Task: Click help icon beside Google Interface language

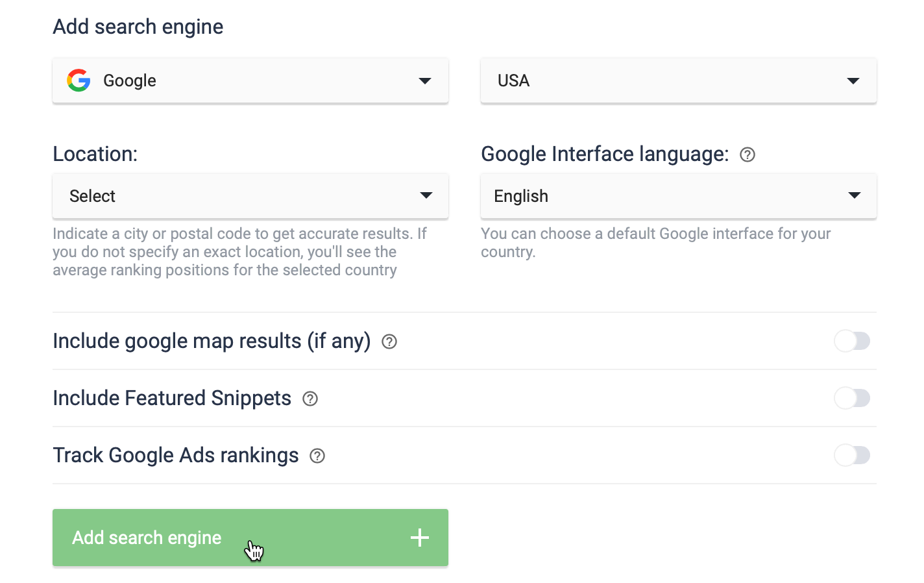Action: [x=748, y=155]
